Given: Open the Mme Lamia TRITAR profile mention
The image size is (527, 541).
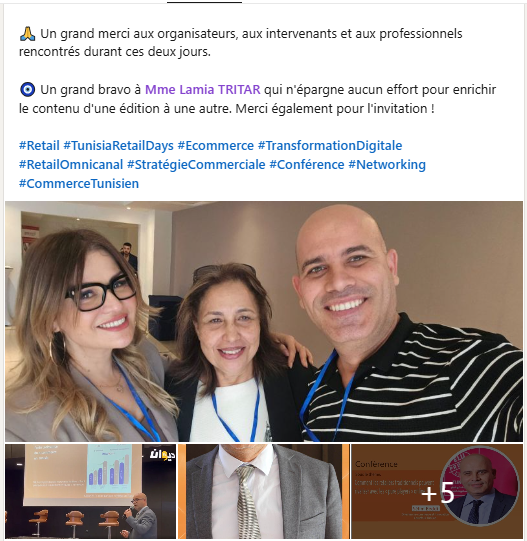Looking at the screenshot, I should pos(203,90).
